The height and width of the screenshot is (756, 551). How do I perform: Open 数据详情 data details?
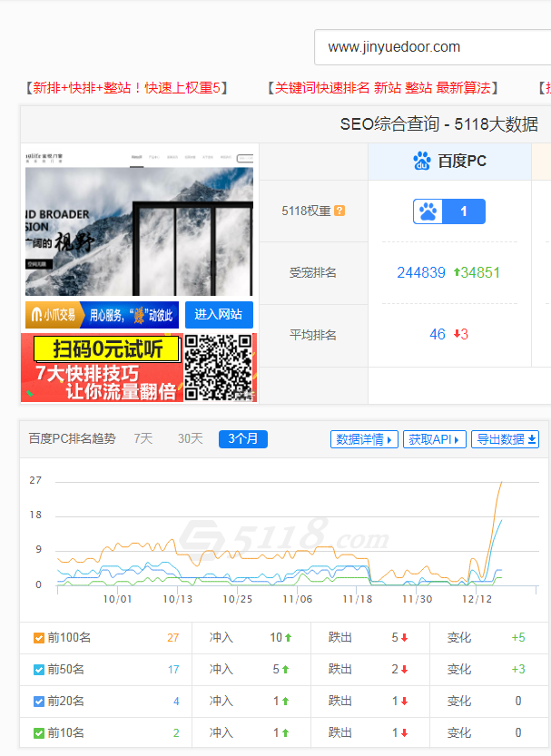[x=364, y=439]
